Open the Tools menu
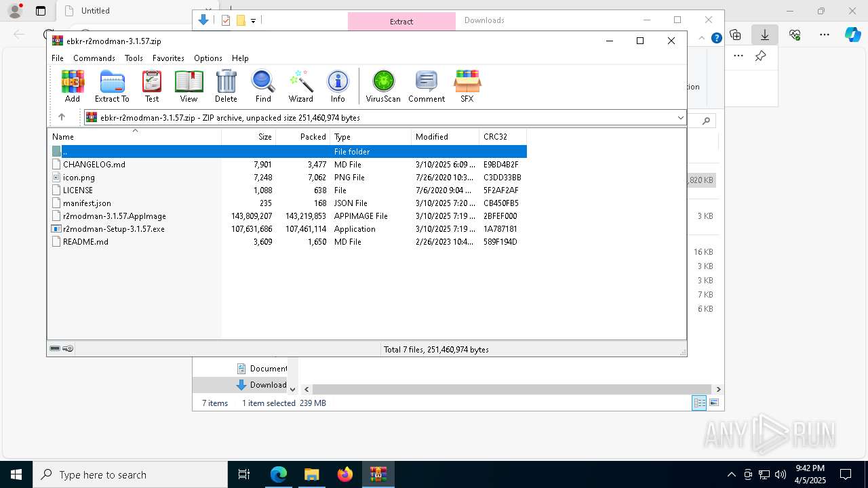This screenshot has width=868, height=488. point(134,58)
